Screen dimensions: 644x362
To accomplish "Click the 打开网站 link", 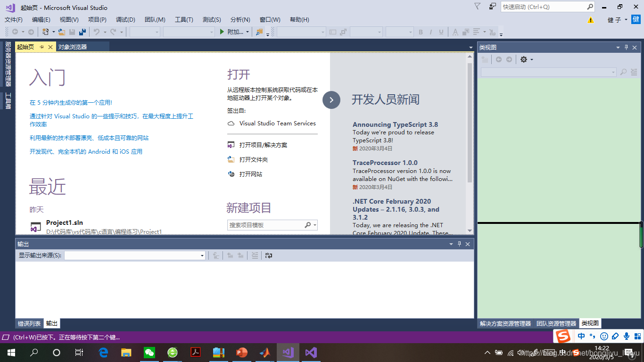I will coord(251,174).
